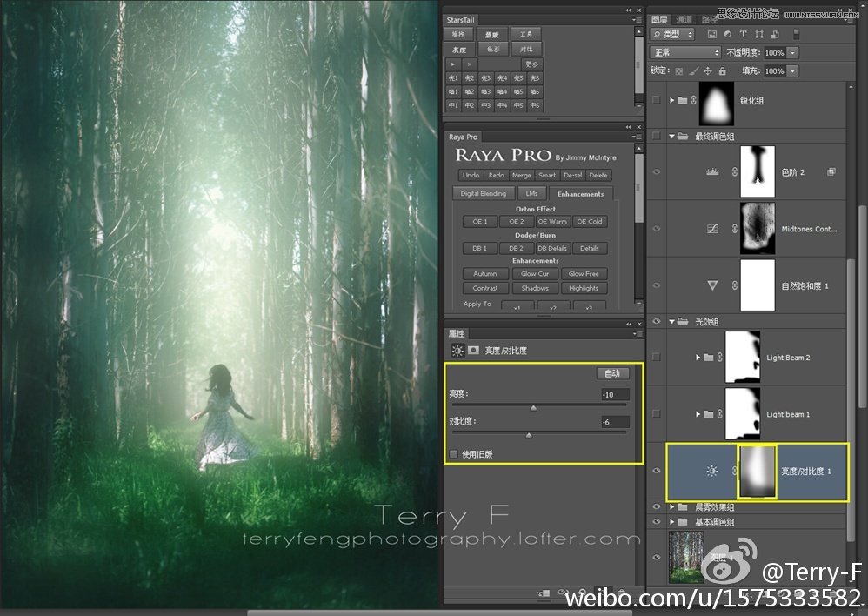Filter layers by type (T) icon
Viewport: 868px width, 616px height.
743,34
